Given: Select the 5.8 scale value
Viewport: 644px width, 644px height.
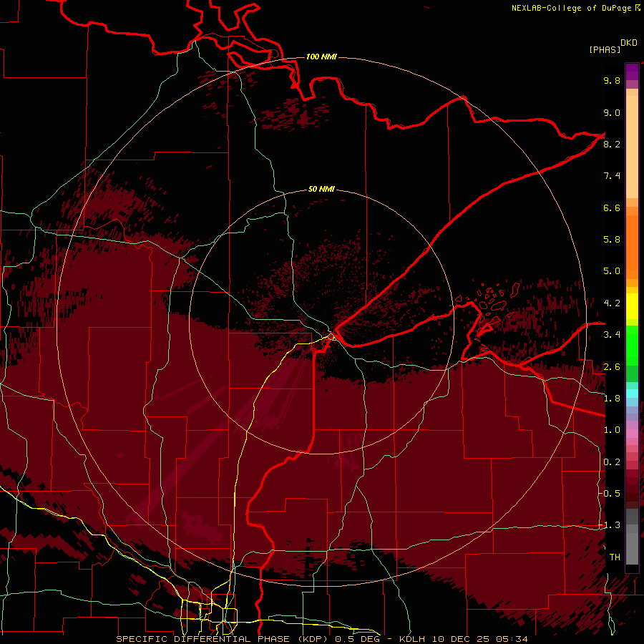Looking at the screenshot, I should click(x=612, y=240).
